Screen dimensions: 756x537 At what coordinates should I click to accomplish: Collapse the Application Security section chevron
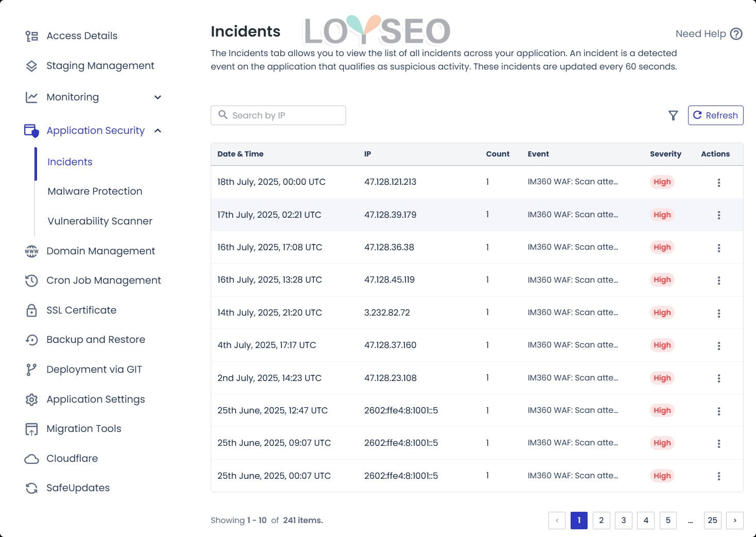[158, 131]
